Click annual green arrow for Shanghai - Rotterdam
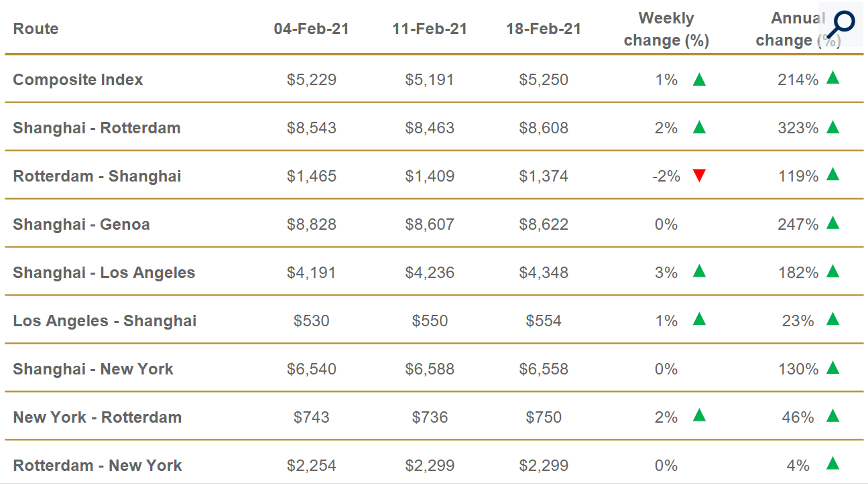The height and width of the screenshot is (485, 868). [x=832, y=127]
